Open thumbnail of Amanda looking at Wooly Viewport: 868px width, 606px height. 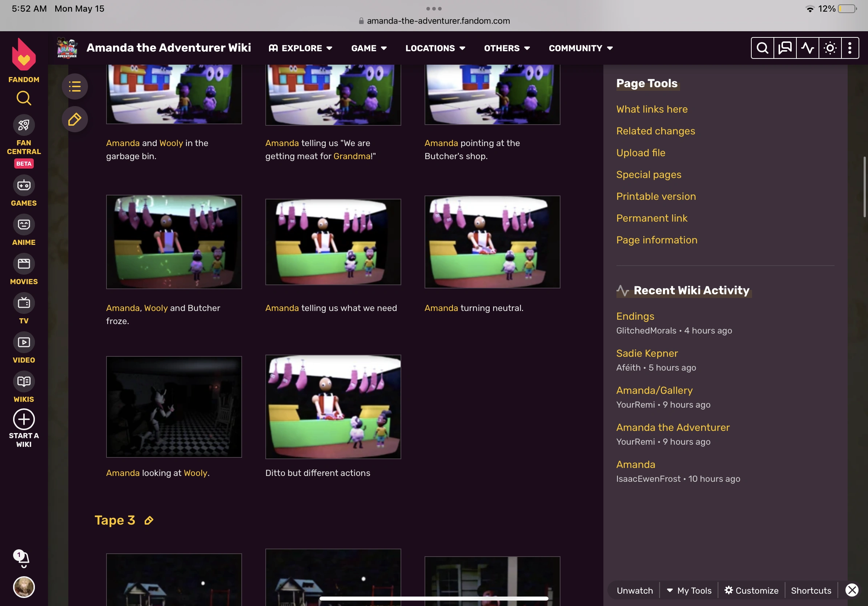click(x=174, y=407)
